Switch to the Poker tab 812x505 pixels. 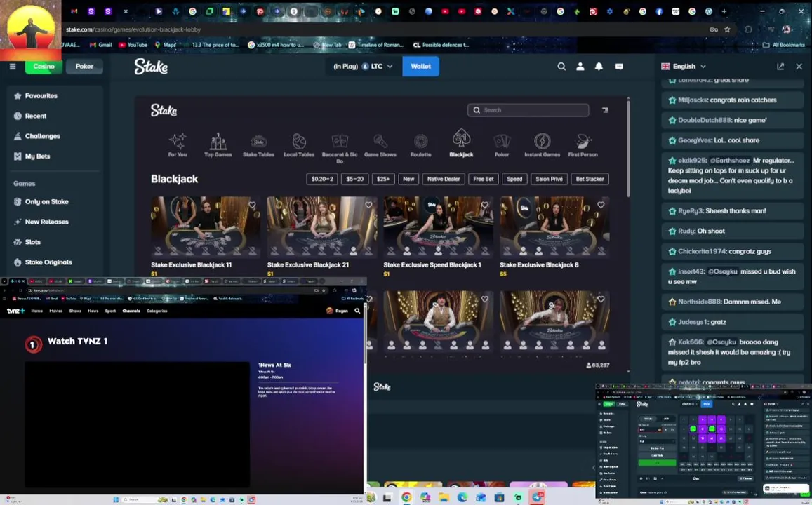[x=84, y=66]
